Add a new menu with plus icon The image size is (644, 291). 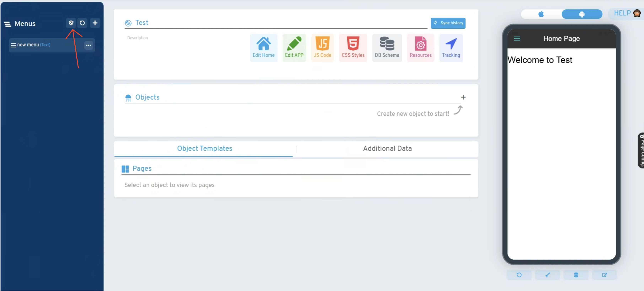tap(95, 23)
